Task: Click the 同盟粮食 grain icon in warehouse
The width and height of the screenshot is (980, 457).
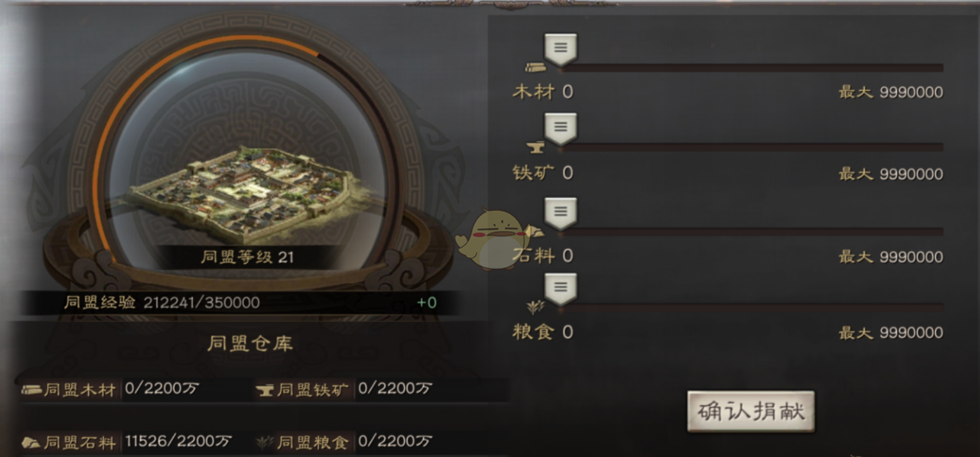Action: 265,442
